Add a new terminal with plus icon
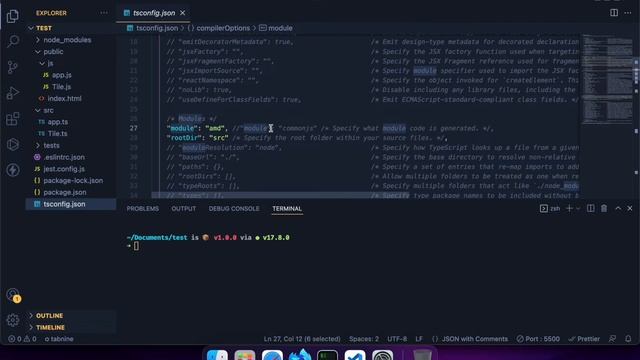This screenshot has height=360, width=640. point(569,209)
